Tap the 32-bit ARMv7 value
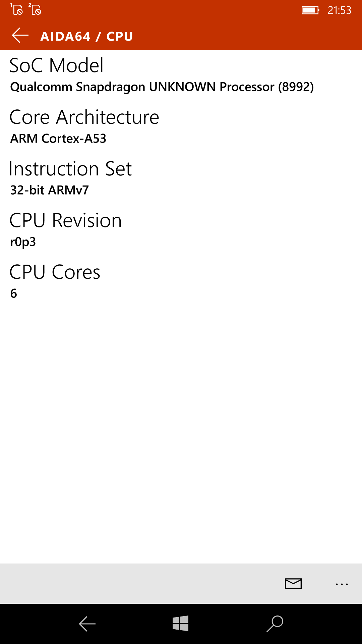Image resolution: width=362 pixels, height=644 pixels. point(50,190)
